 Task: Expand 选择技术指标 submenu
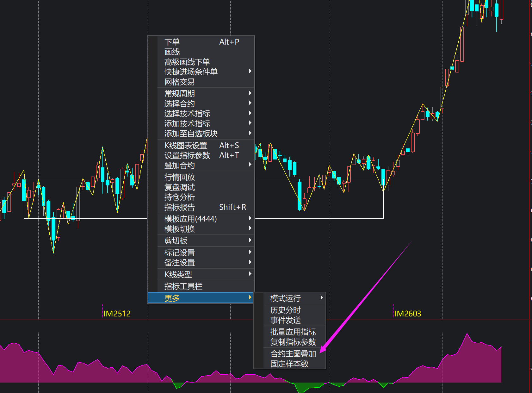pos(187,114)
